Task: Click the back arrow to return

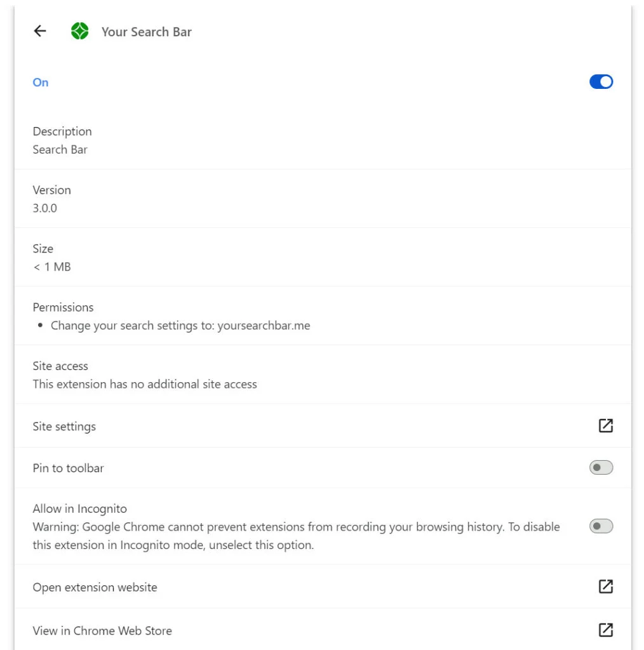Action: click(40, 31)
